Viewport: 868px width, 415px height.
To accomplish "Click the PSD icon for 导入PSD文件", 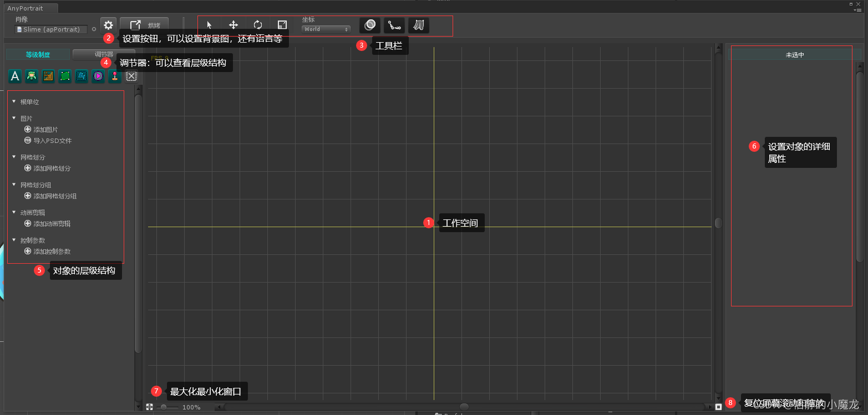I will tap(28, 140).
